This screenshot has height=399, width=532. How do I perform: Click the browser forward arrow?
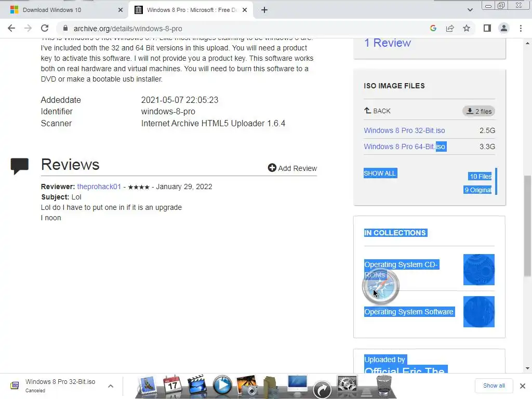click(28, 28)
